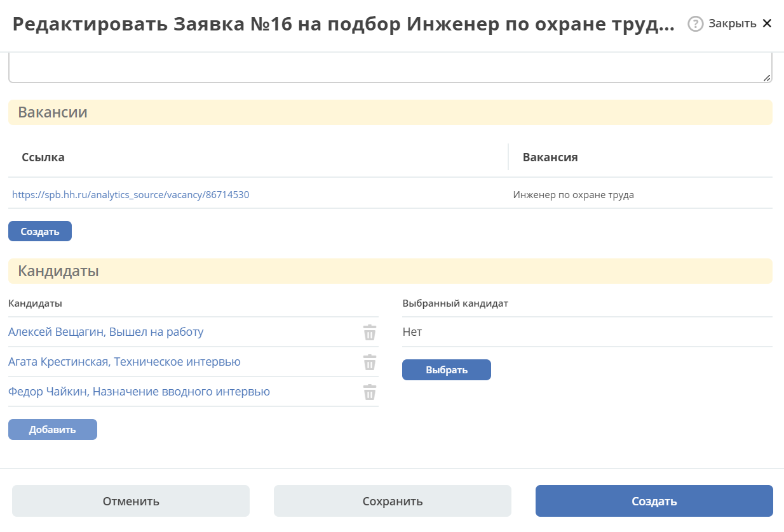Click the Ссылка column header

click(x=43, y=157)
